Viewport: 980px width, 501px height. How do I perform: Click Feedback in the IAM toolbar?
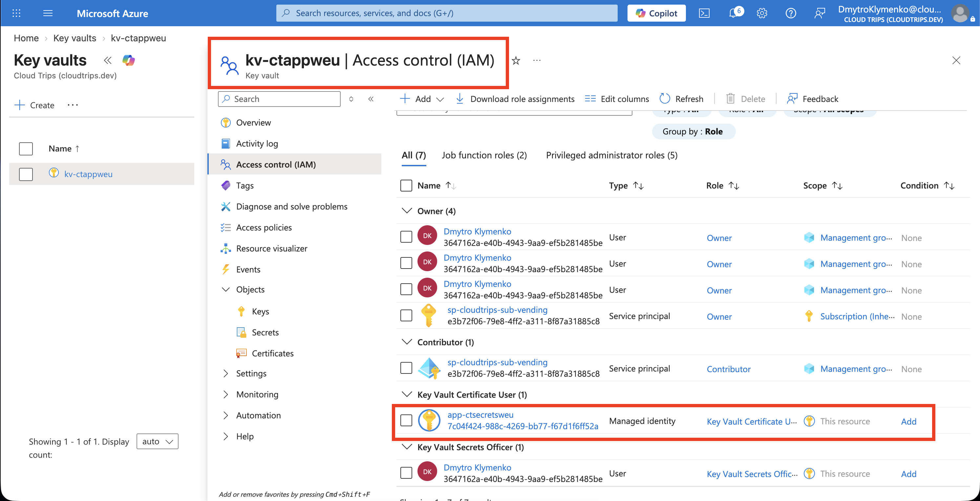click(x=813, y=99)
